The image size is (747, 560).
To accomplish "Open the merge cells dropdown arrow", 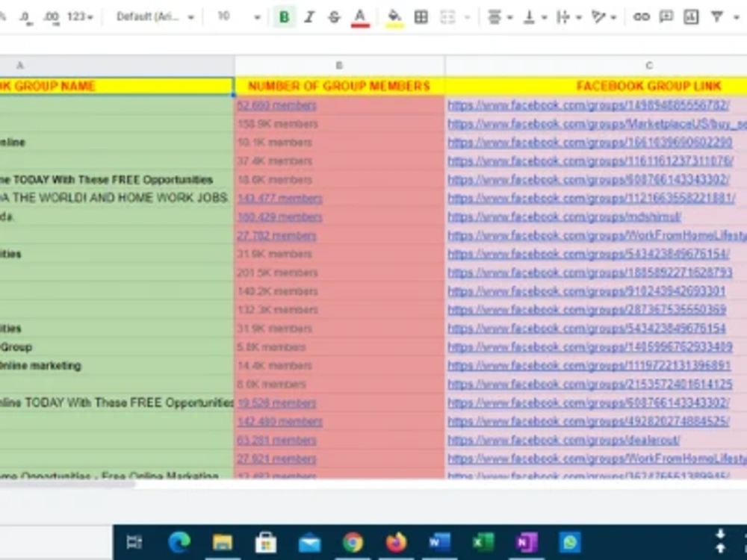I will [468, 18].
